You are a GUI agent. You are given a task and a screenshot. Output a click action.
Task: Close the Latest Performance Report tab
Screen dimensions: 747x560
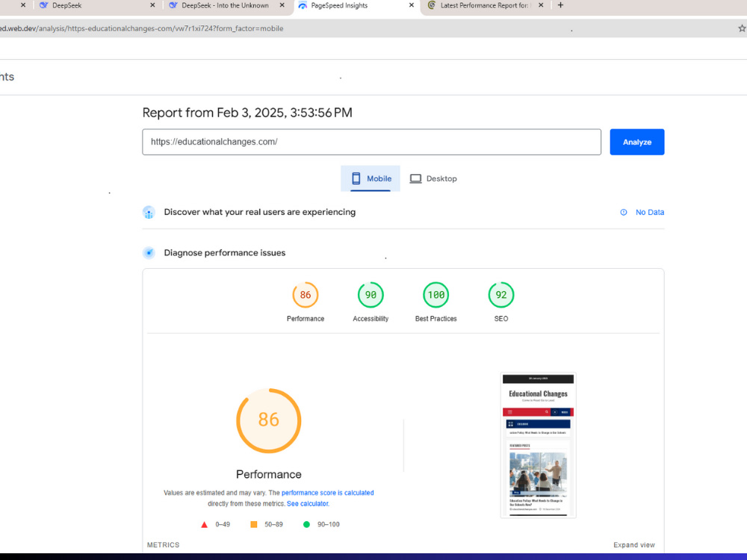[541, 5]
